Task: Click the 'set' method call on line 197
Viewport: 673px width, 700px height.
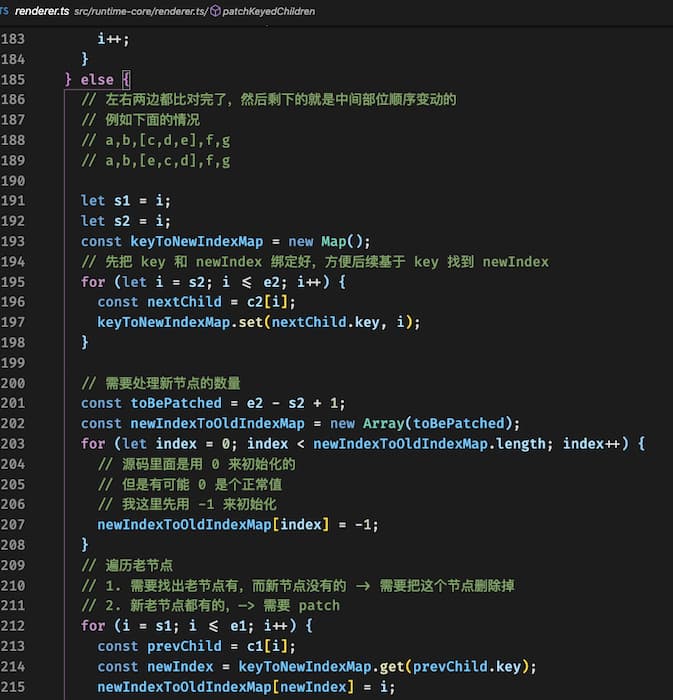Action: tap(251, 322)
